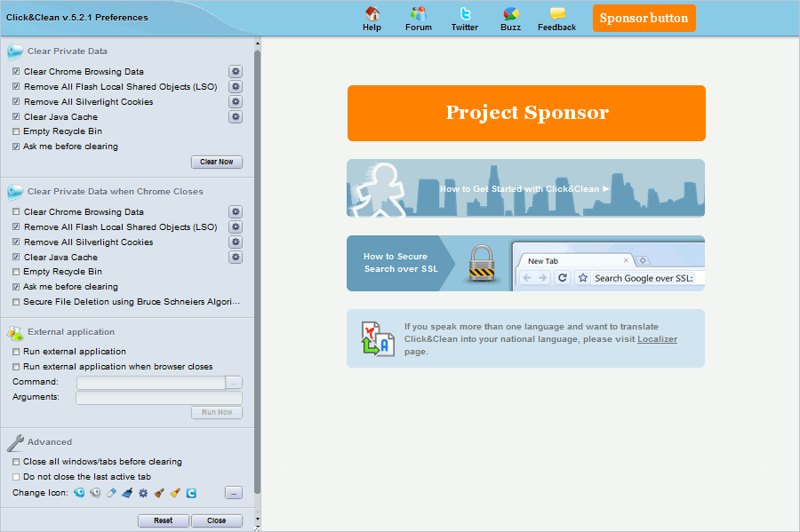
Task: Click the translate documents icon
Action: (378, 338)
